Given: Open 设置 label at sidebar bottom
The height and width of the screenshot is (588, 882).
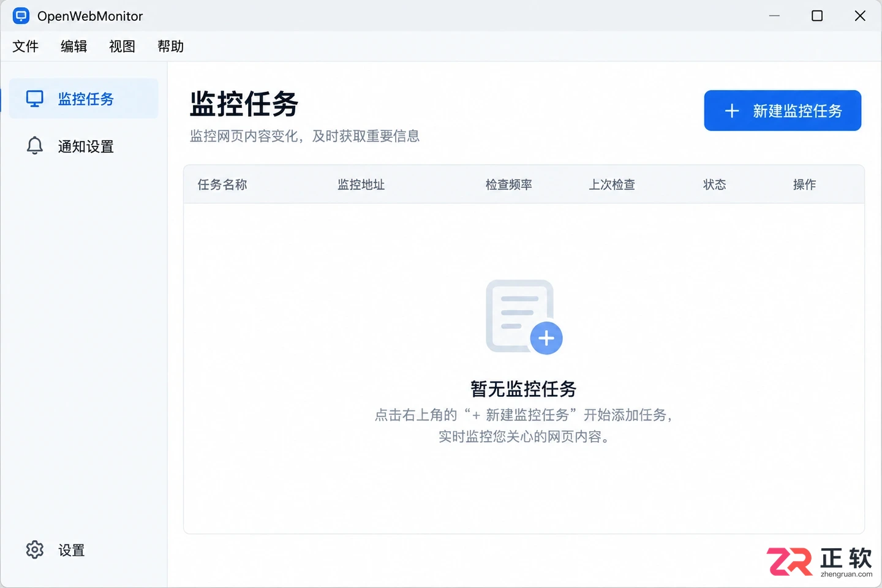Looking at the screenshot, I should pos(72,551).
